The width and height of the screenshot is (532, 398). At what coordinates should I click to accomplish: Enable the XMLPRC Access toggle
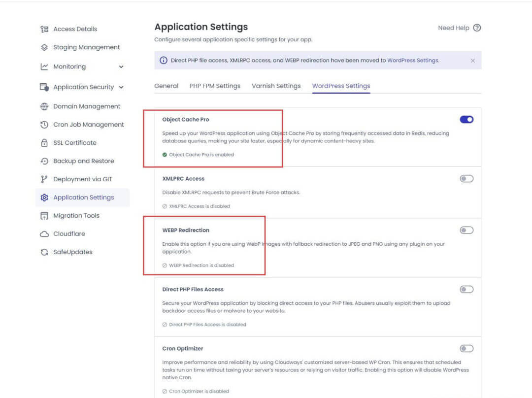click(x=466, y=178)
